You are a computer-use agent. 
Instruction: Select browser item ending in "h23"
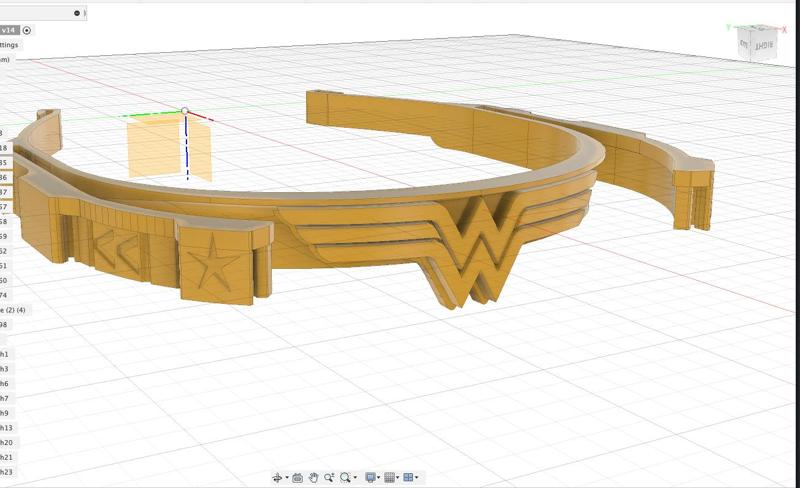pos(6,472)
